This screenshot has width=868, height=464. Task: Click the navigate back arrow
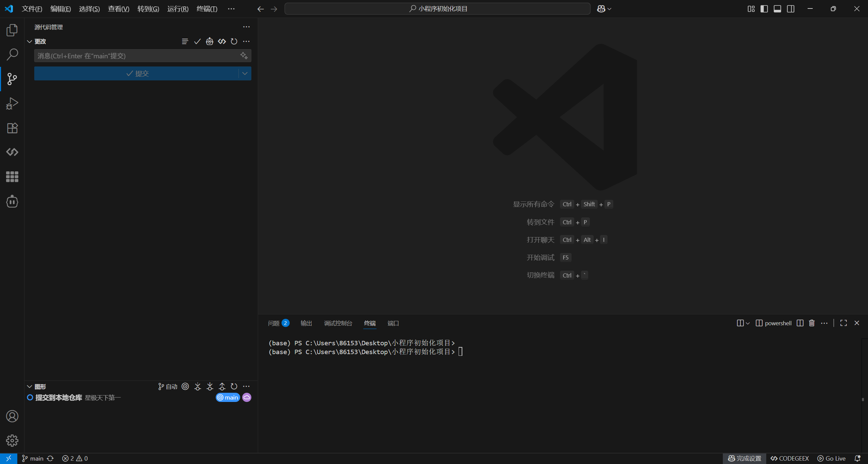pyautogui.click(x=261, y=9)
